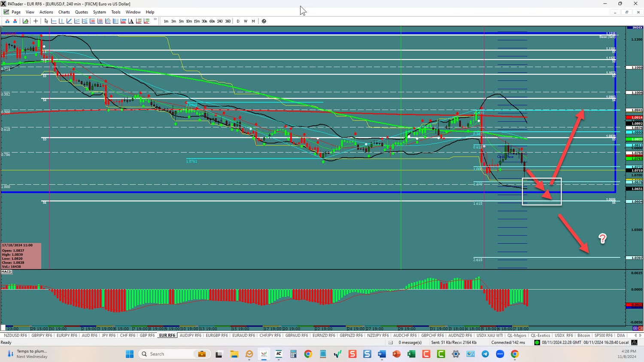Select the arrow pointer tool
Viewport: 644px width, 362px height.
[46, 21]
